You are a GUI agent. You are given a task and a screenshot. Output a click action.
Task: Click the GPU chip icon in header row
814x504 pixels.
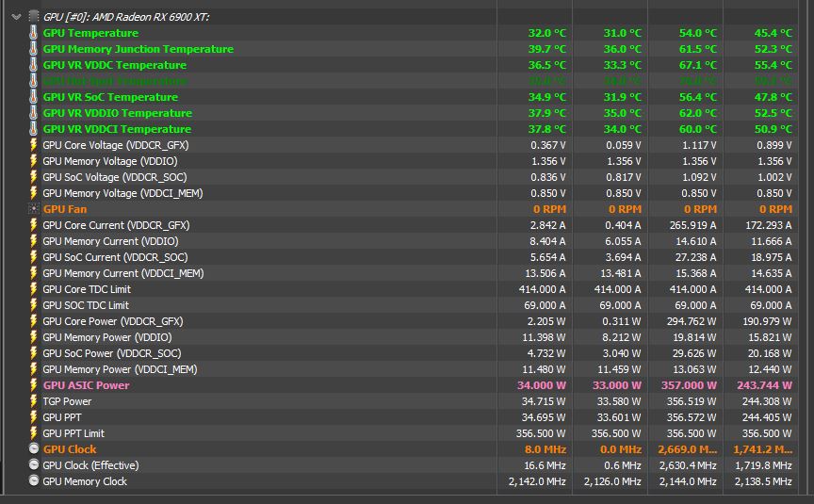(x=33, y=17)
